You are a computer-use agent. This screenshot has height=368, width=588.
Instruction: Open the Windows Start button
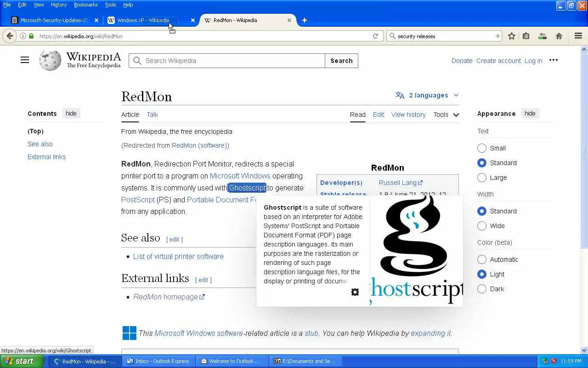[22, 361]
